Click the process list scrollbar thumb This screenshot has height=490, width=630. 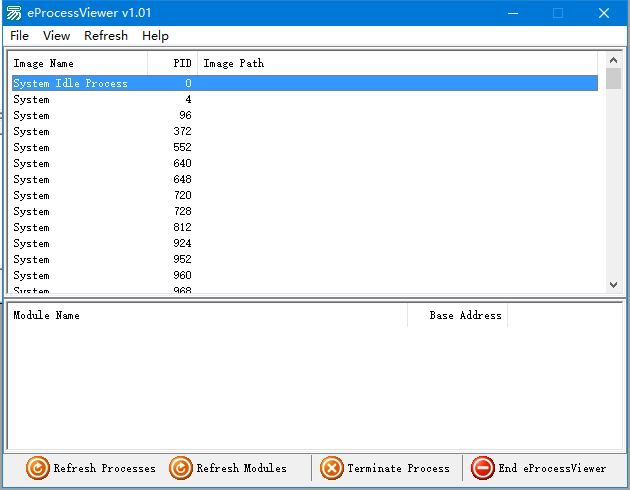[613, 79]
